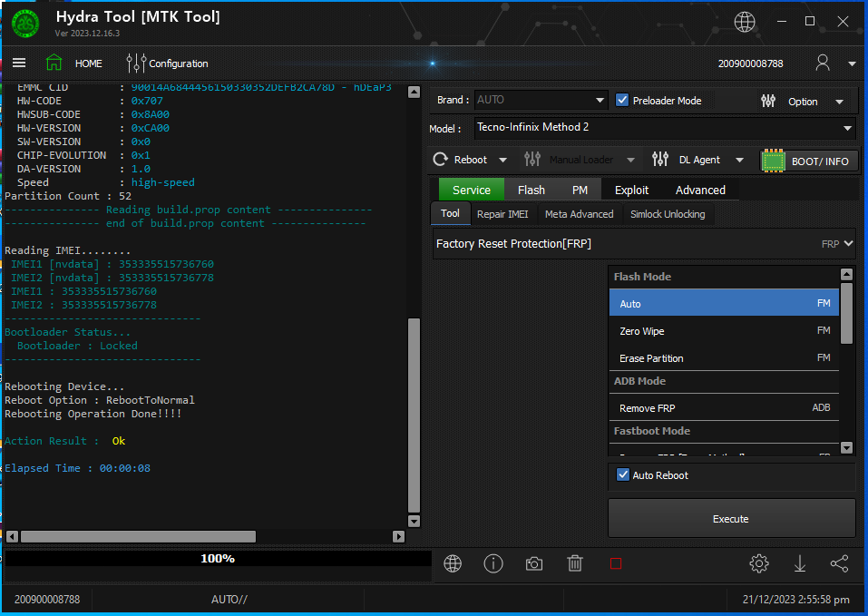Expand the user account dropdown arrow
Viewport: 868px width, 616px height.
pos(852,64)
